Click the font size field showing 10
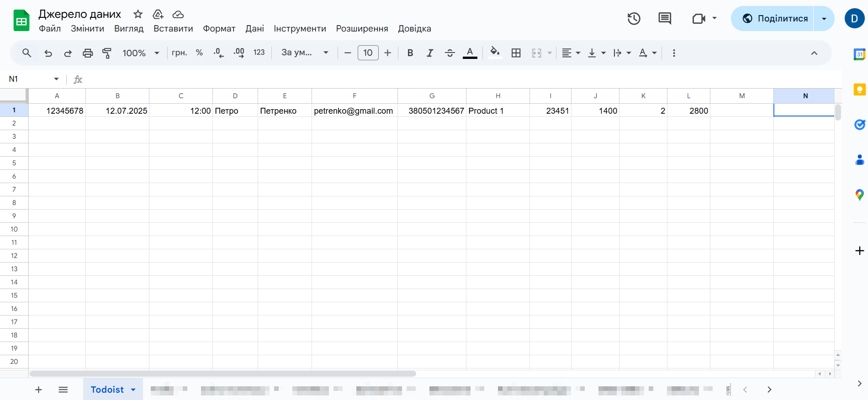Image resolution: width=868 pixels, height=400 pixels. 368,53
